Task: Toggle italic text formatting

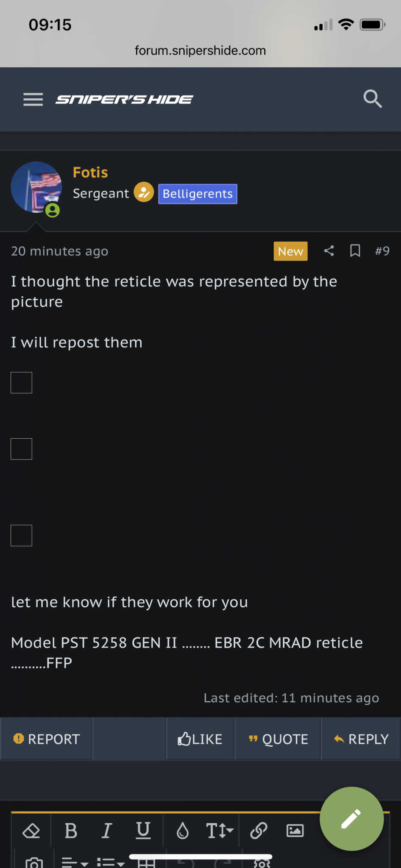Action: [107, 831]
